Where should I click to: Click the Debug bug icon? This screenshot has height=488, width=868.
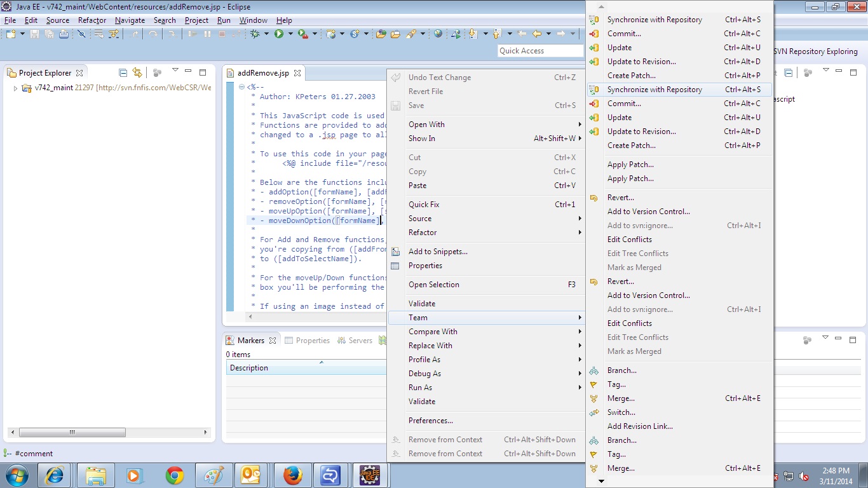255,34
